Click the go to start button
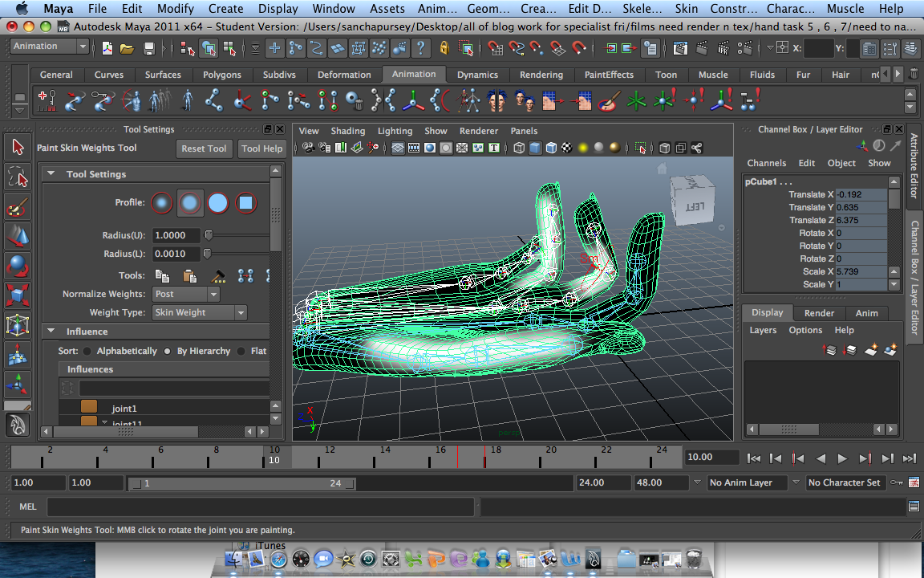 click(x=754, y=458)
